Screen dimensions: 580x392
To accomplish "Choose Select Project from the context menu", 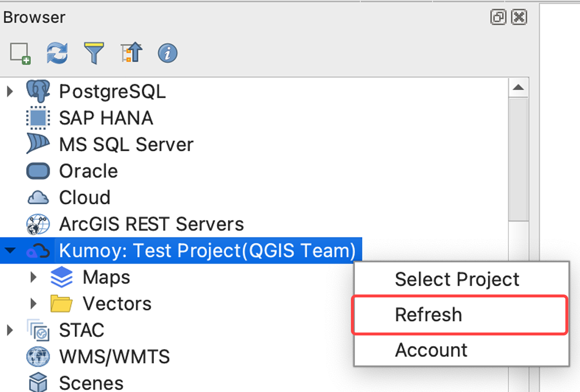I will tap(457, 279).
